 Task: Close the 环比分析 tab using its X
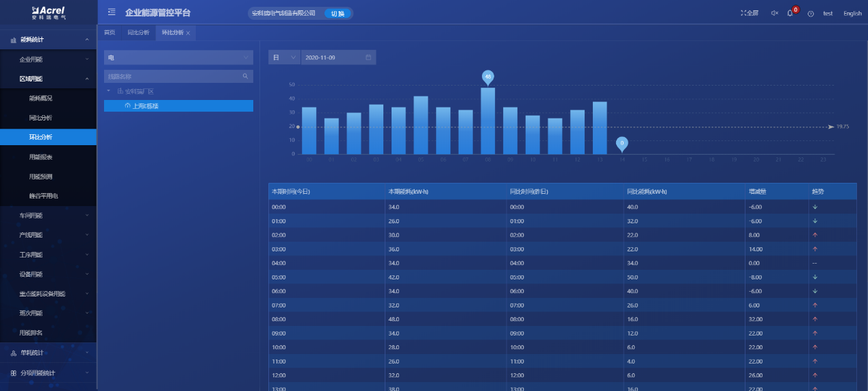(188, 33)
